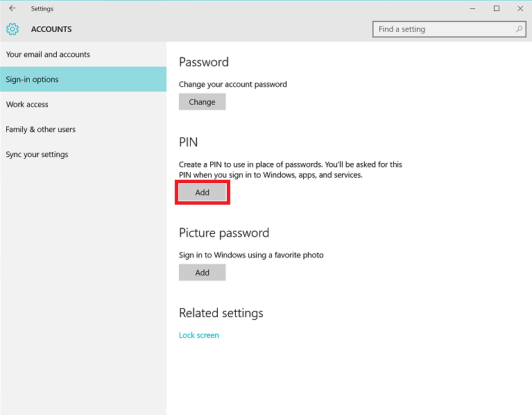Minimize the Settings window

472,8
